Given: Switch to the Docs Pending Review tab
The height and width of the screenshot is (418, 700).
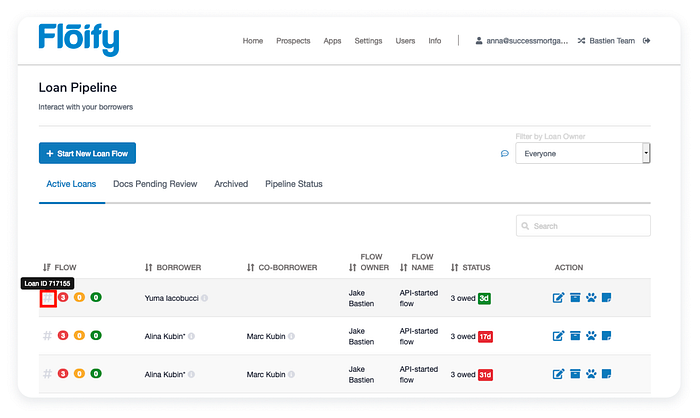Looking at the screenshot, I should click(x=155, y=184).
